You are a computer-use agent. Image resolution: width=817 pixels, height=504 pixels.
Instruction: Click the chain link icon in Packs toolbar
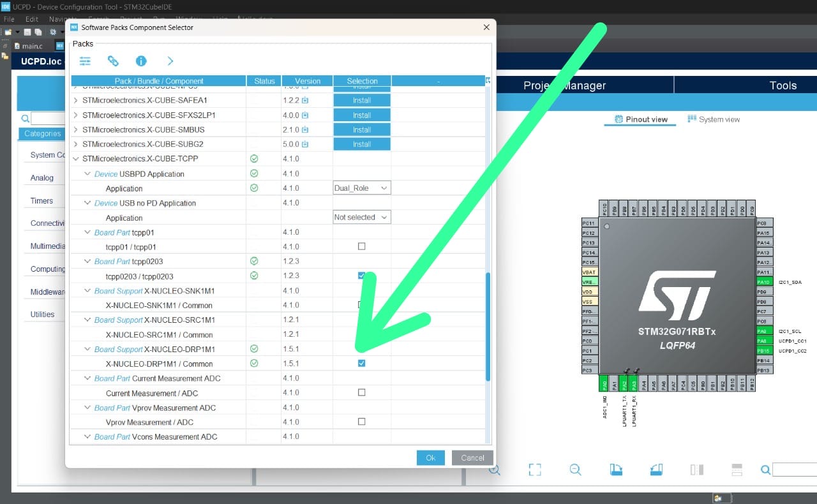pos(114,61)
